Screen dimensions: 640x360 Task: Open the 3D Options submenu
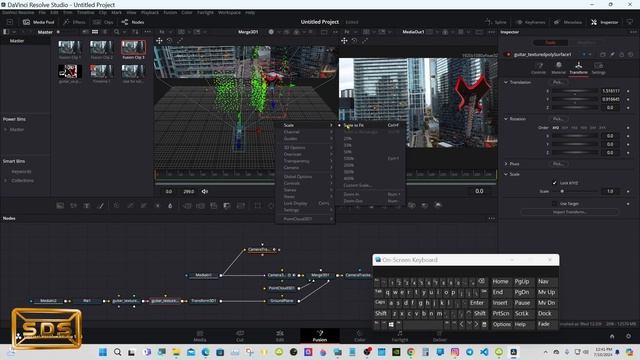click(305, 147)
